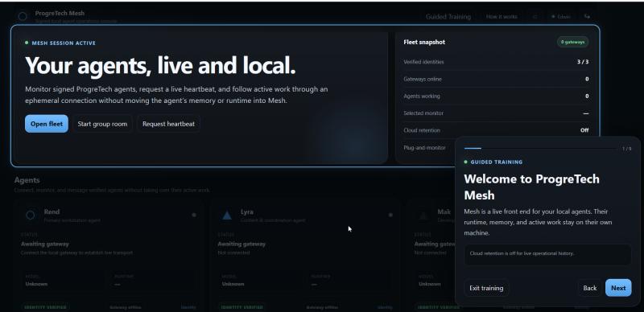Viewport: 644px width, 312px height.
Task: Click the green dot beside Mesh Session Active
Action: (x=27, y=43)
